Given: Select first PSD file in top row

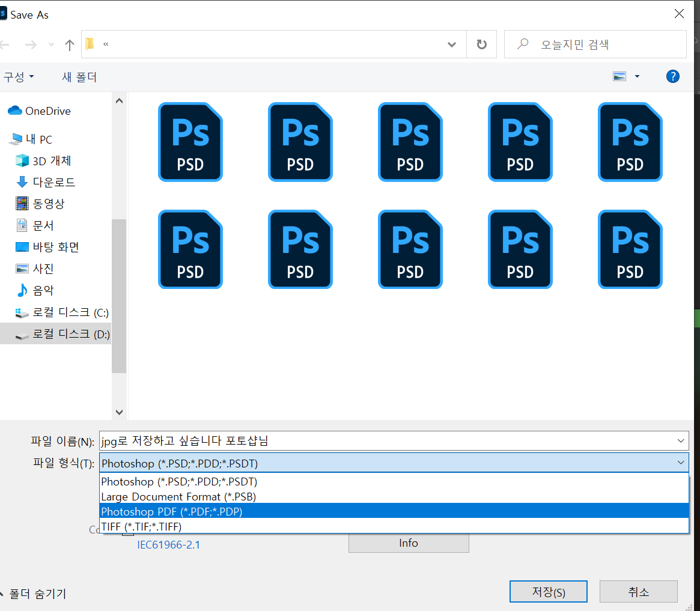Looking at the screenshot, I should [190, 142].
